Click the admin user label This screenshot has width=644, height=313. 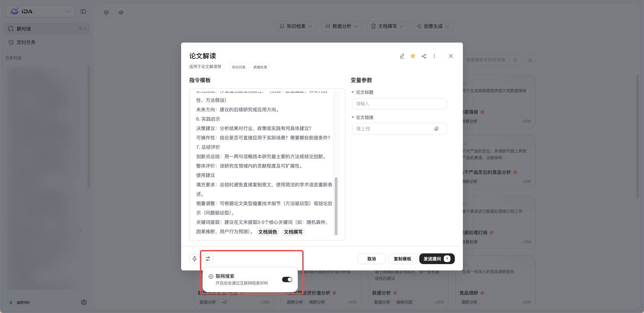point(23,302)
